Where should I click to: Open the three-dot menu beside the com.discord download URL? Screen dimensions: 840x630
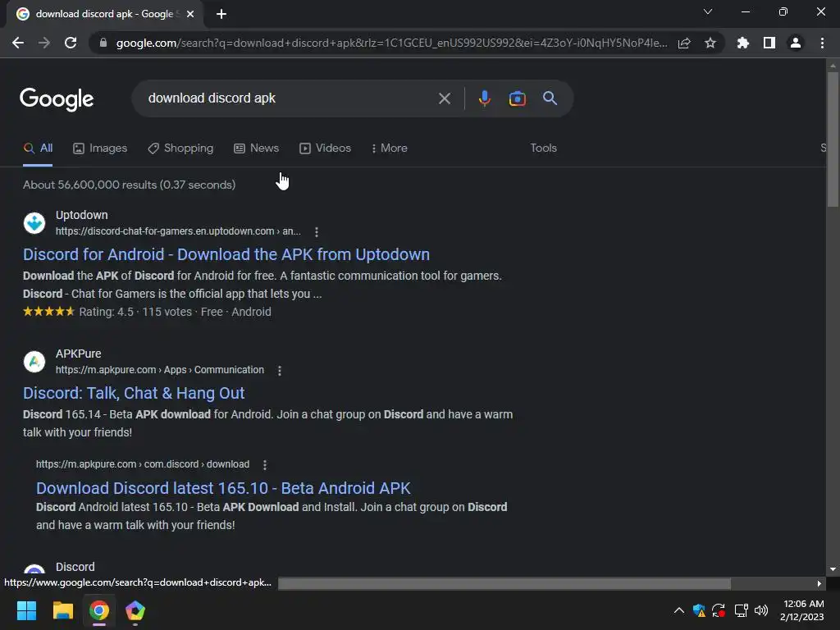[x=265, y=465]
